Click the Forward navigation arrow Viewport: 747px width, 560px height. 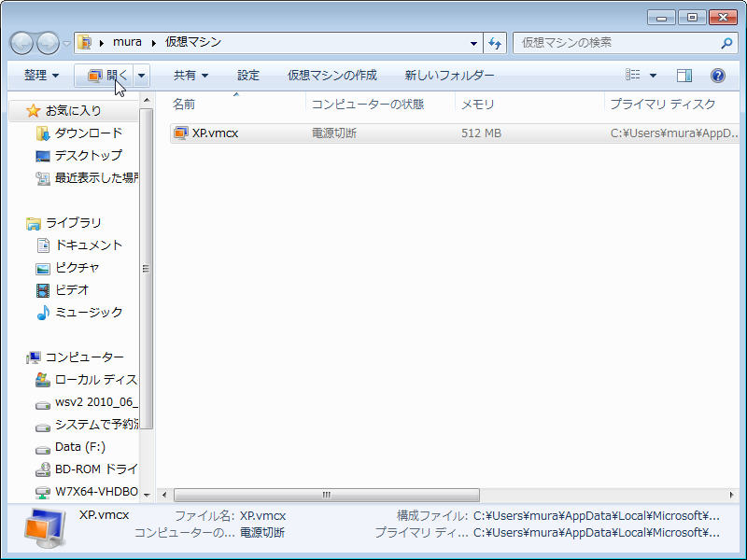(49, 43)
